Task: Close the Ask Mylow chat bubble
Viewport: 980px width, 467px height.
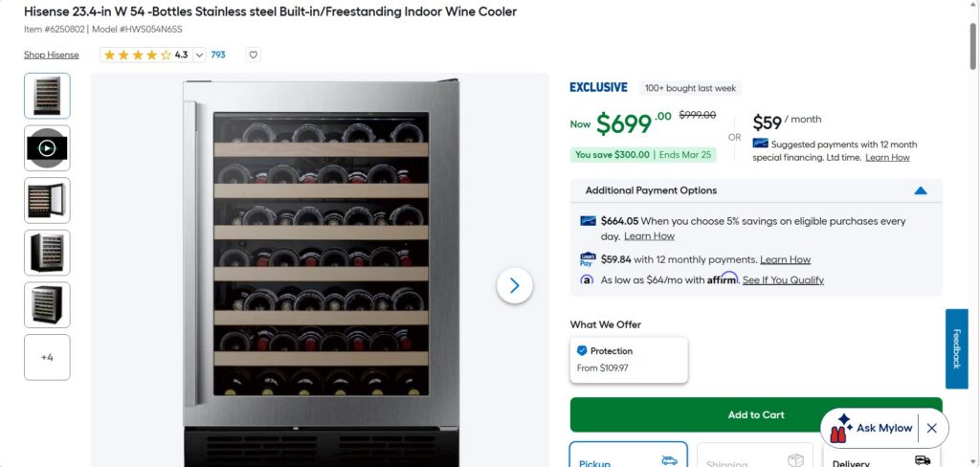Action: coord(931,428)
